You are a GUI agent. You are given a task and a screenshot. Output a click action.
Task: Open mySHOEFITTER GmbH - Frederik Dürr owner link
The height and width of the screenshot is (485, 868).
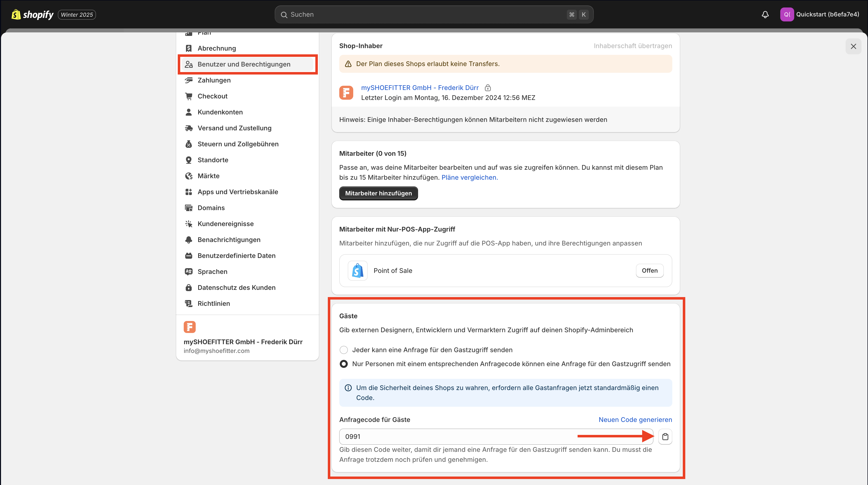(x=420, y=87)
